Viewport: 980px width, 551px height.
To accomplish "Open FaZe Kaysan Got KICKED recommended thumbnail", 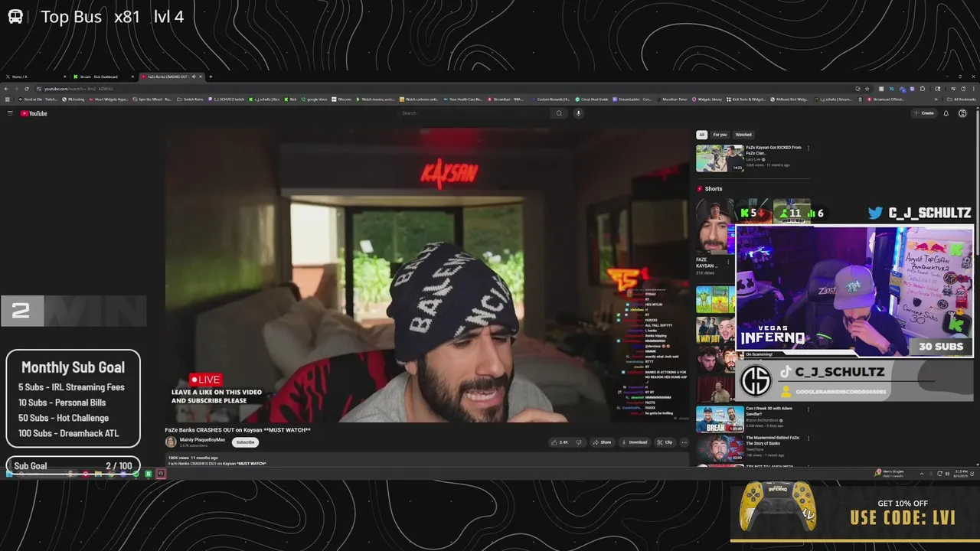I will [720, 158].
